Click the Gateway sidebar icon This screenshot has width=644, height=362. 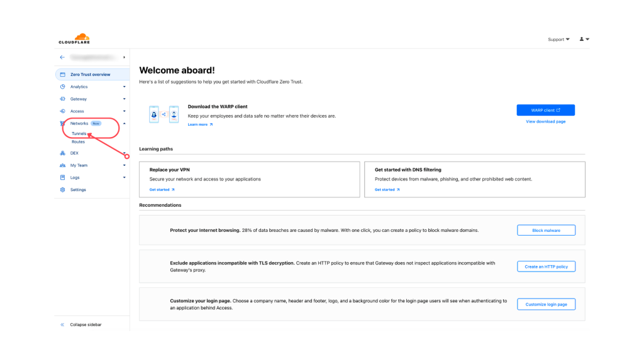pyautogui.click(x=62, y=99)
